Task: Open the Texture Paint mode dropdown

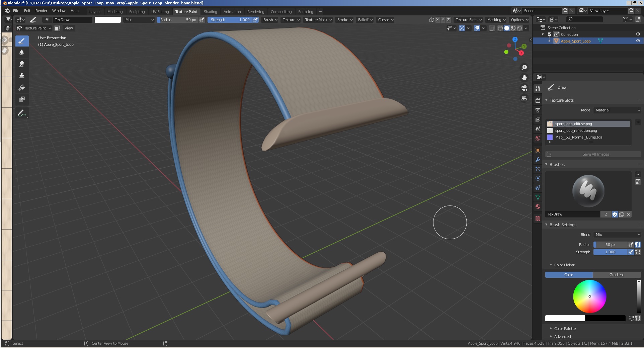Action: [x=34, y=28]
